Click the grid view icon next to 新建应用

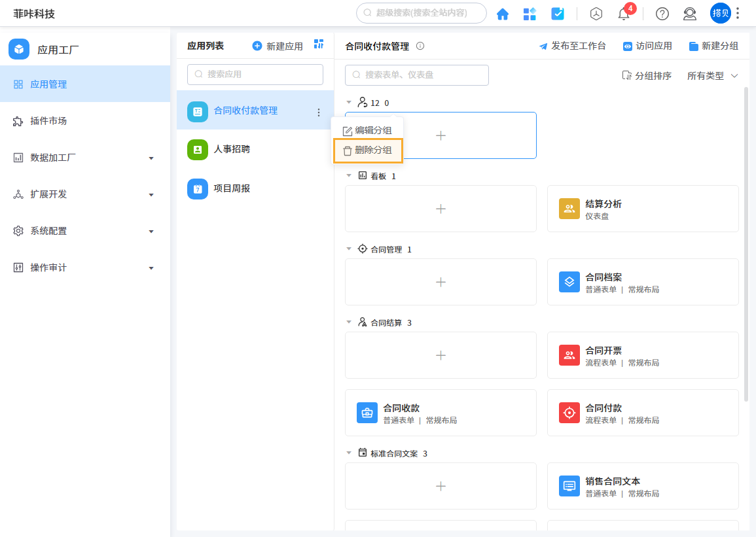319,44
